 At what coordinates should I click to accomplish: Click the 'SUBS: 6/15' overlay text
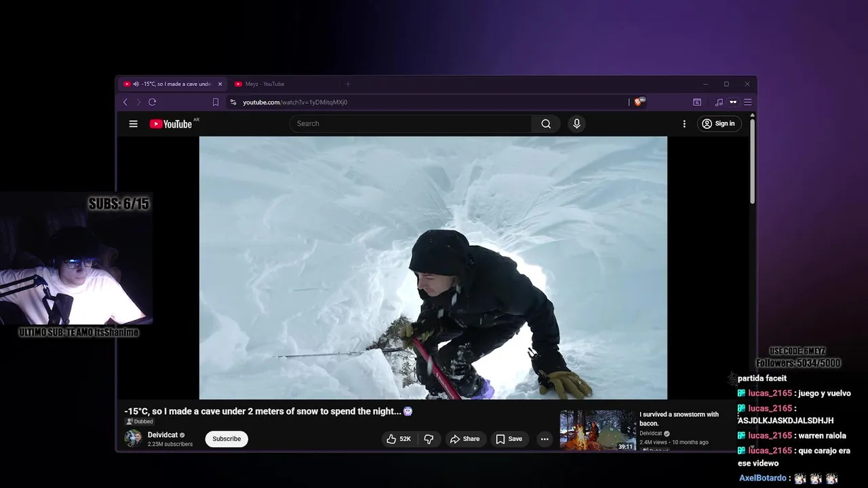pos(119,203)
